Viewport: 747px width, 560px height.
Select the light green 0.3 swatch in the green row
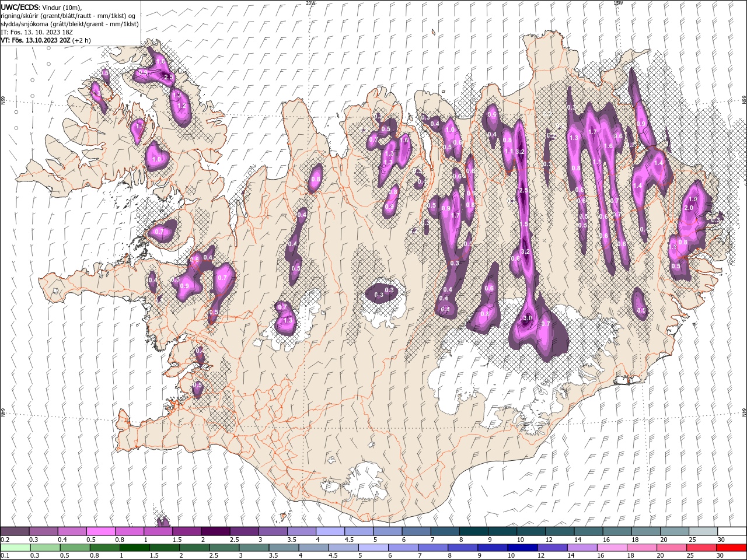[x=44, y=548]
